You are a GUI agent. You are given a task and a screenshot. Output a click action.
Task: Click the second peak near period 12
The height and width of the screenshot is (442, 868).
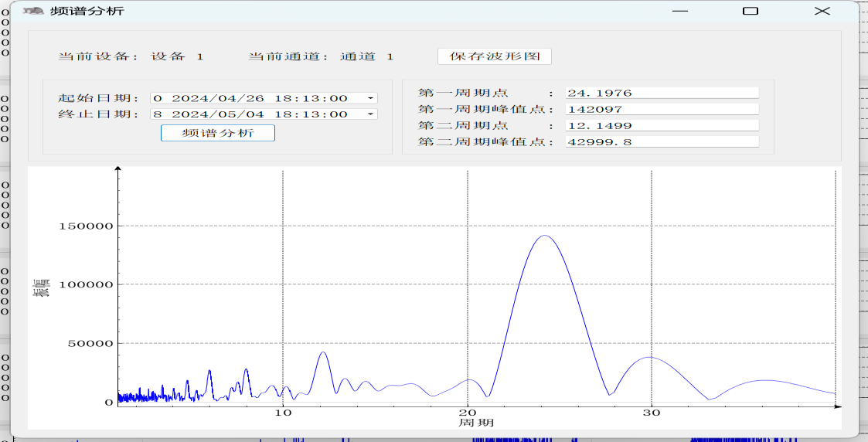(323, 352)
